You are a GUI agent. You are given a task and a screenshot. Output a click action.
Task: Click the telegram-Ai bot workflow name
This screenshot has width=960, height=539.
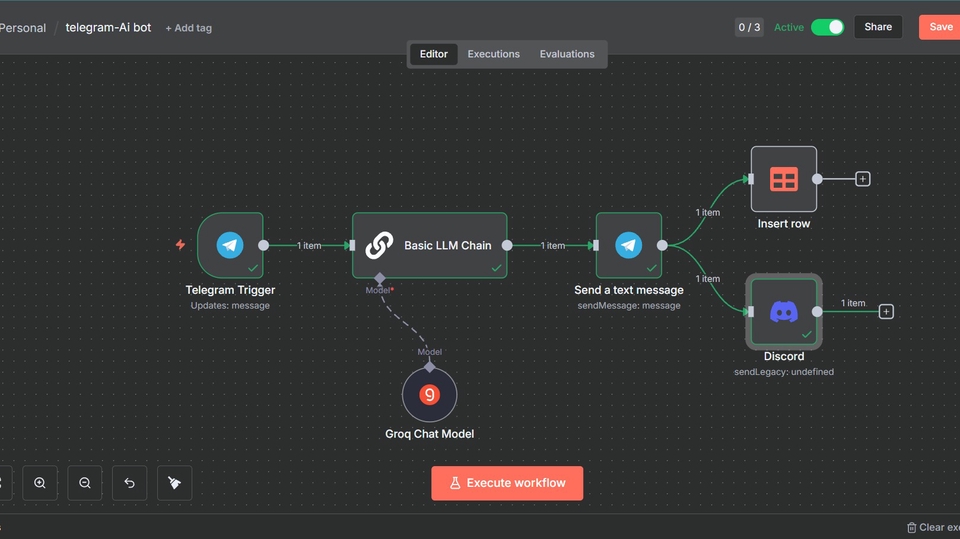click(108, 28)
